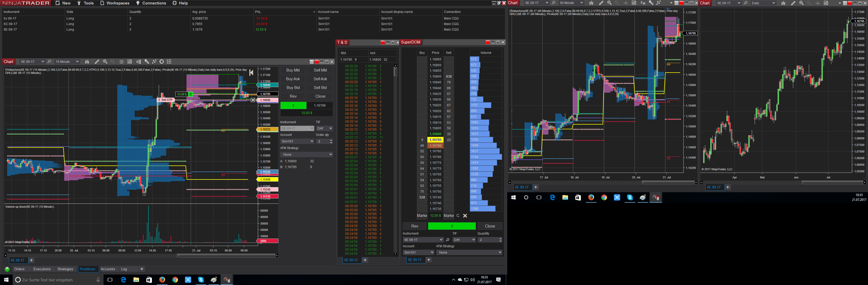868x285 pixels.
Task: Open SuperDOM instrument dropdown
Action: point(423,240)
